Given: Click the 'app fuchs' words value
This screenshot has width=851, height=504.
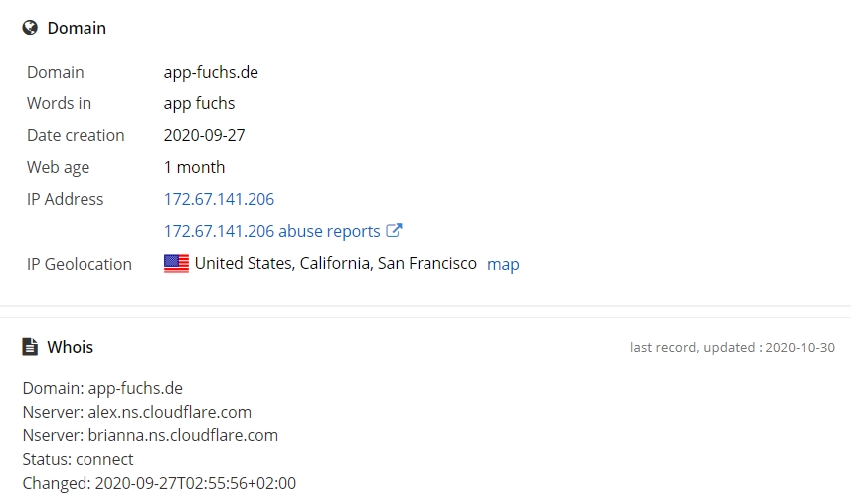Looking at the screenshot, I should tap(199, 103).
